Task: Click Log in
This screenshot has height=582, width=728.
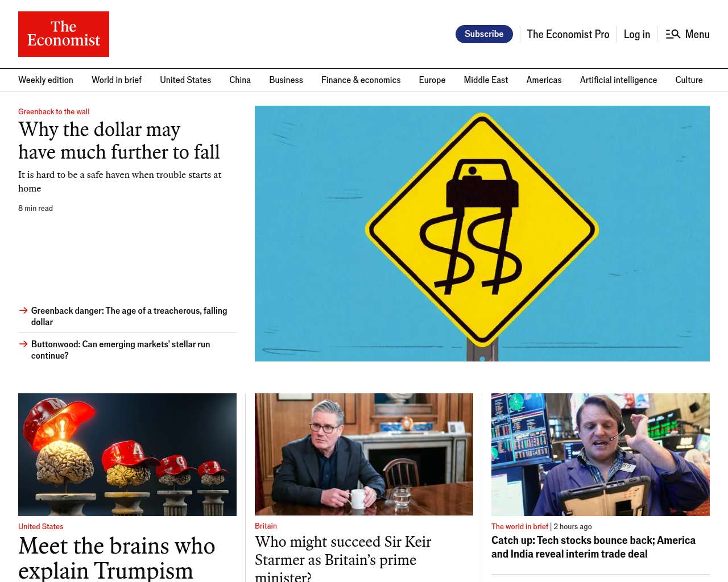Action: point(636,34)
